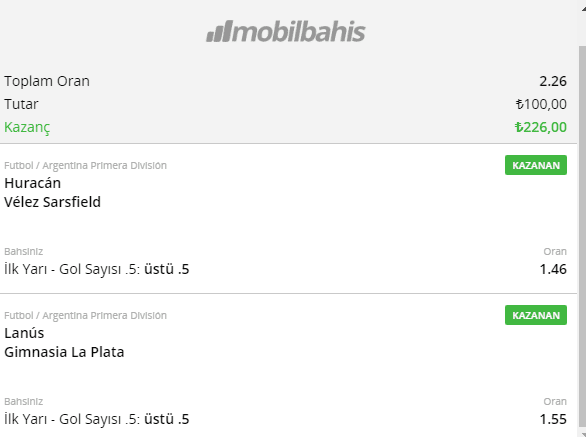Click the 1.46 odds value
The height and width of the screenshot is (437, 586).
(553, 269)
